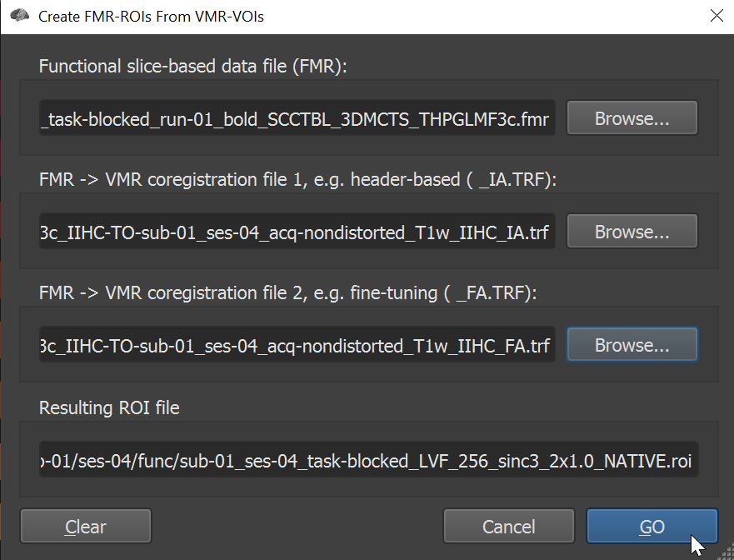This screenshot has height=560, width=734.
Task: Browse for the _IA.TRF coregistration file
Action: click(x=632, y=232)
